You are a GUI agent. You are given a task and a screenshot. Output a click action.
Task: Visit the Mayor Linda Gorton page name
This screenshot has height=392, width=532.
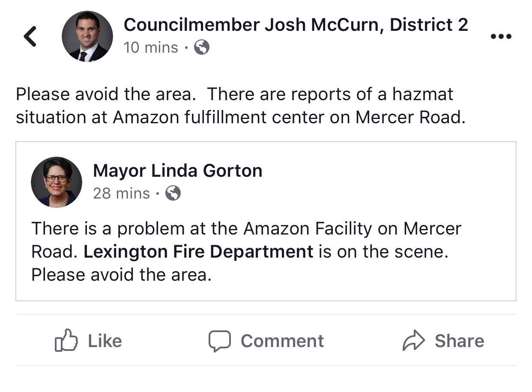pyautogui.click(x=177, y=171)
